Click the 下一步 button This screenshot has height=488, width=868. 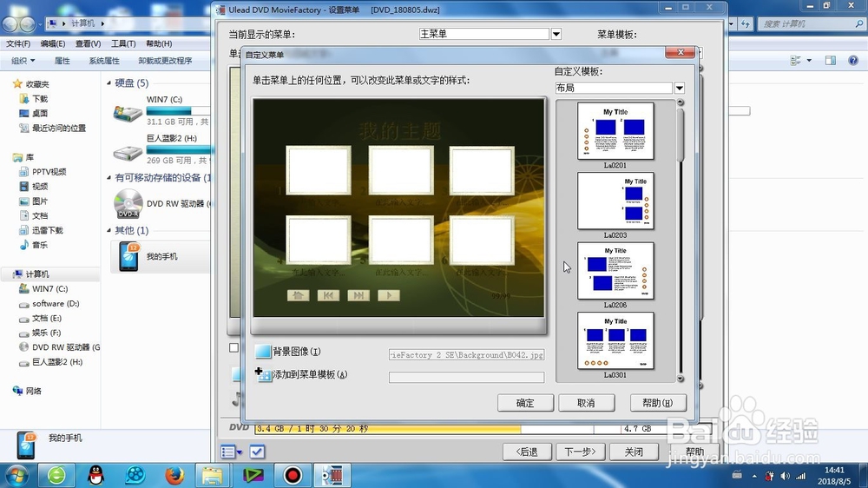coord(580,452)
